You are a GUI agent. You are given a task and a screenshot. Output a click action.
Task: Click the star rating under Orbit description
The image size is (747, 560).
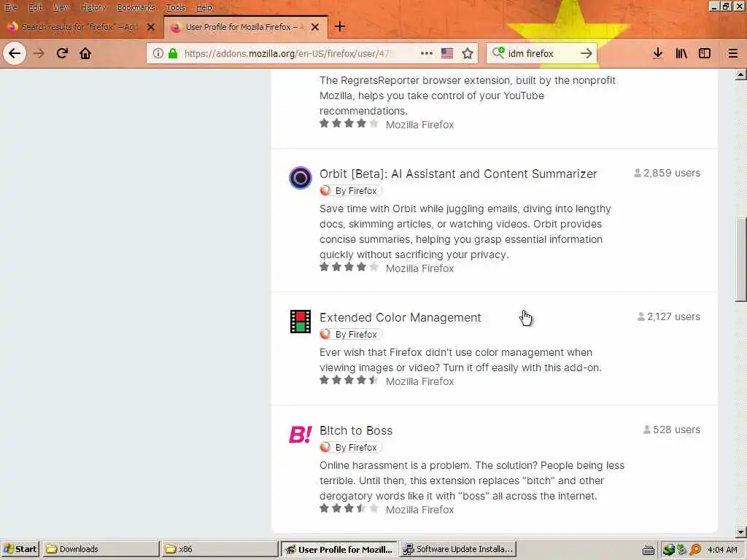point(349,267)
